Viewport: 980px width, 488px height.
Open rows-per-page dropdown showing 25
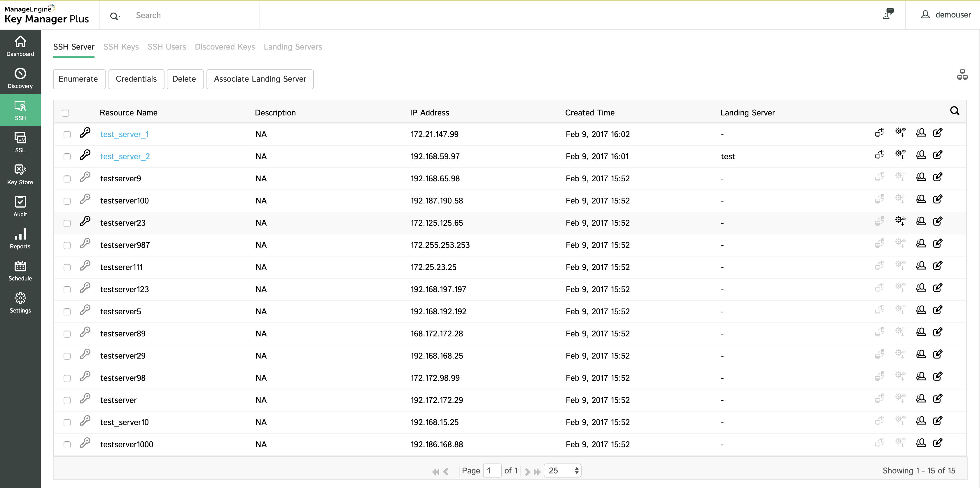click(x=562, y=471)
